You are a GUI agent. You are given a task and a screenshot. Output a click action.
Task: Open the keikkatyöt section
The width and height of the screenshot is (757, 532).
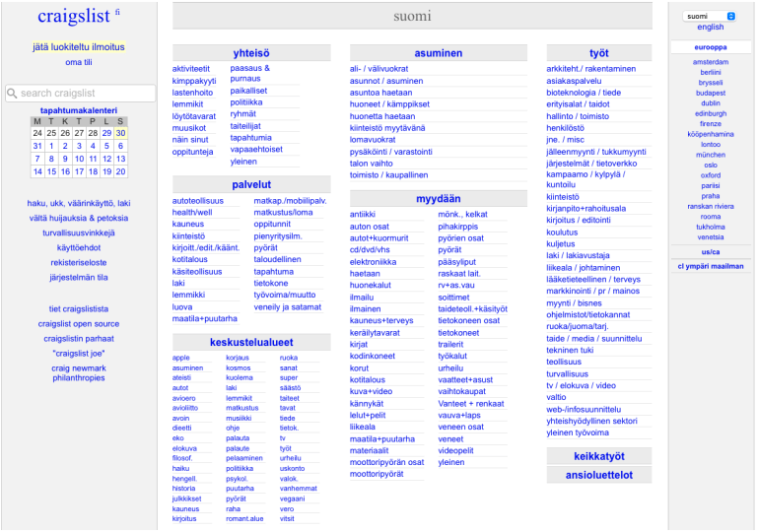[x=599, y=456]
